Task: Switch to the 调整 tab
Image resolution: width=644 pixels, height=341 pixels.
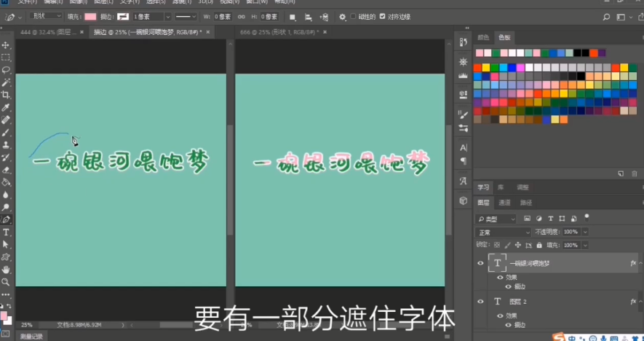Action: click(x=522, y=187)
